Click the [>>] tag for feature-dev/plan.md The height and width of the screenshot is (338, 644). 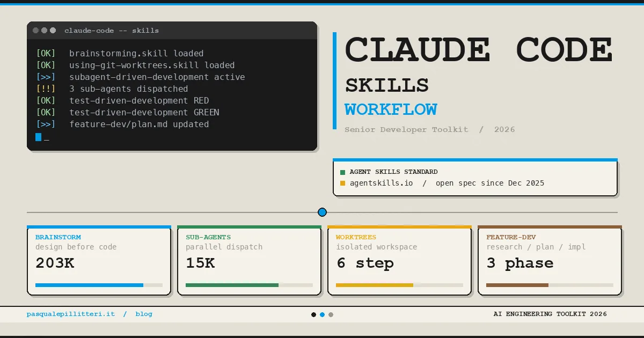click(x=46, y=124)
